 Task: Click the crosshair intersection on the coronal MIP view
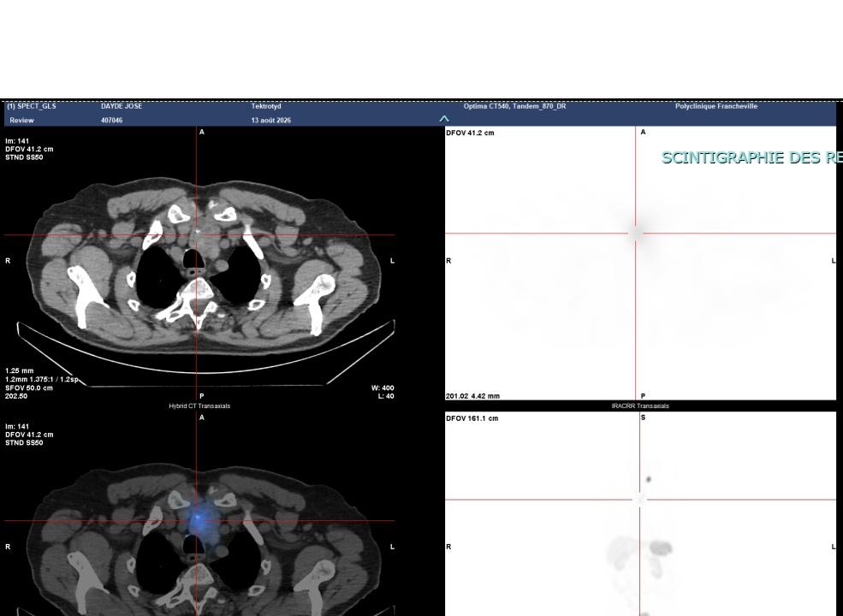(x=640, y=500)
